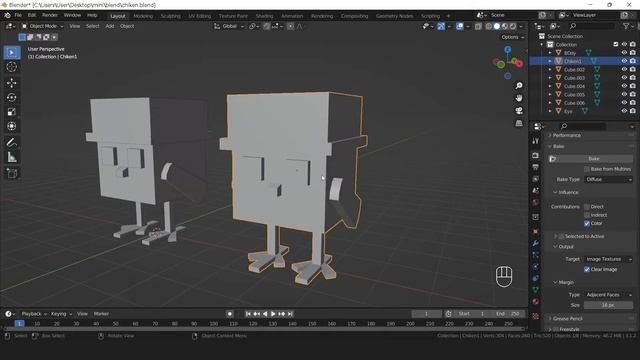640x360 pixels.
Task: Enable Bake from Multires checkbox
Action: coord(587,169)
